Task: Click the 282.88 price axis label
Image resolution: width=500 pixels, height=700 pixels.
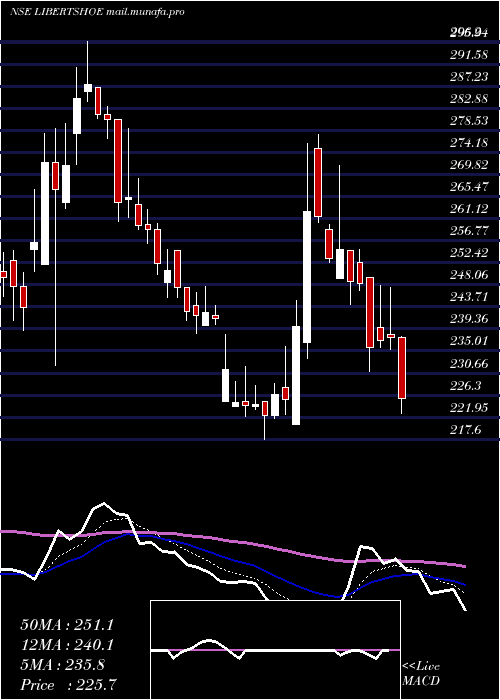Action: point(468,99)
